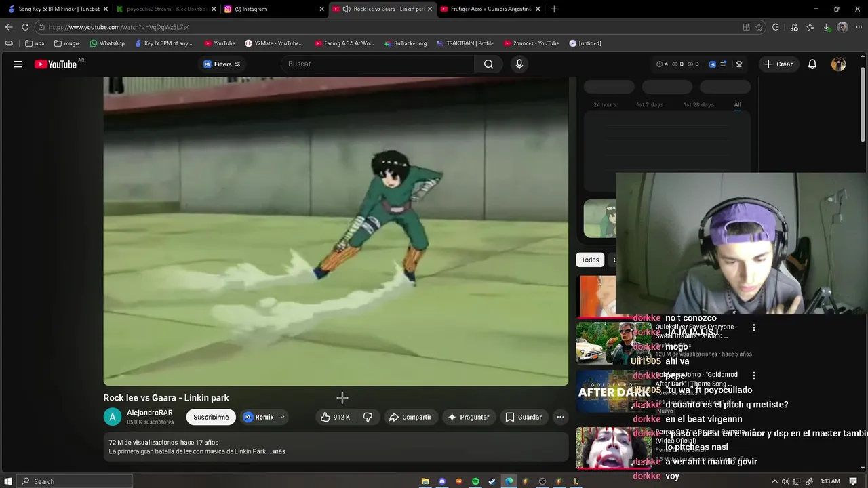This screenshot has width=868, height=488.
Task: Switch to the Instagram tab
Action: point(274,9)
